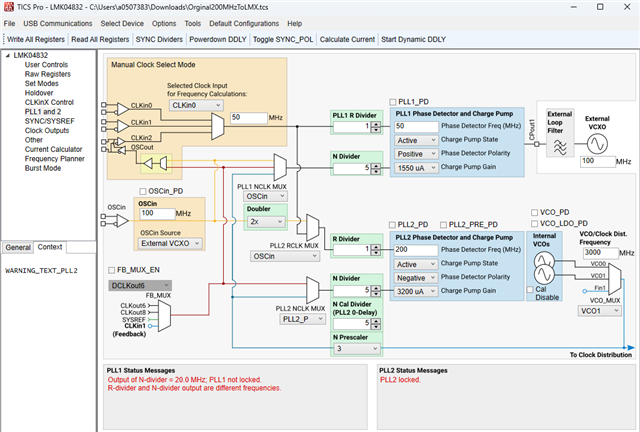Click the PLL2 NCLK MUX symbol
Viewport: 640px width, 432px height.
[313, 289]
